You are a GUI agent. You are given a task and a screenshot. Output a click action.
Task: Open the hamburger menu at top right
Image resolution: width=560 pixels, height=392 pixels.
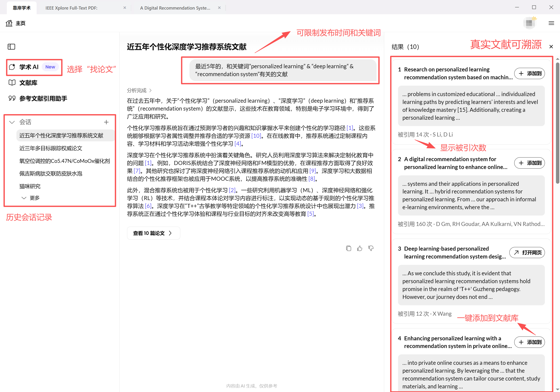pyautogui.click(x=551, y=23)
